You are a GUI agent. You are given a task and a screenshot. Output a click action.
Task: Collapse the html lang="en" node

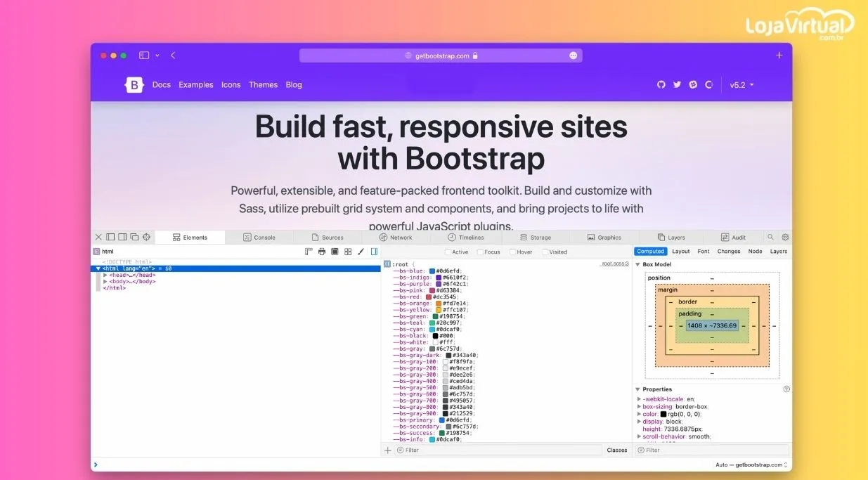tap(98, 268)
